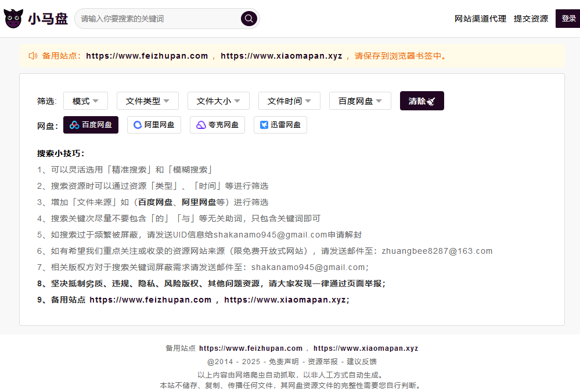Open the 建议反馈 footer link

tap(362, 361)
